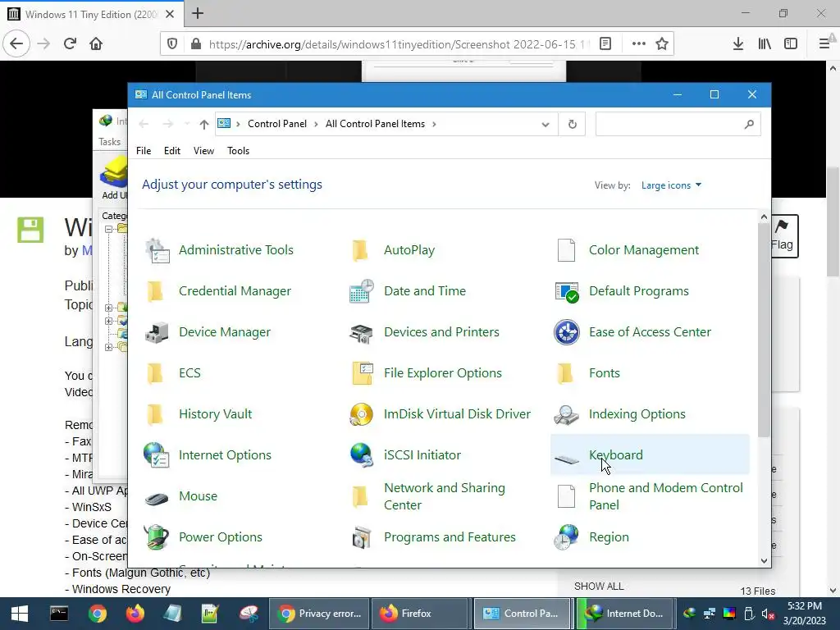This screenshot has width=840, height=630.
Task: Open Phone and Modem Control Panel icon
Action: [566, 496]
